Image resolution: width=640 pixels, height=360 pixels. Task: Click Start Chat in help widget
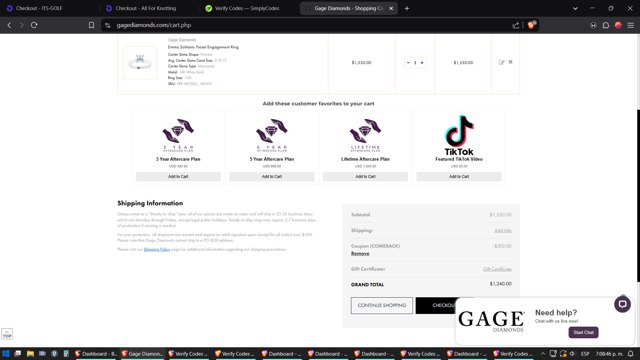[583, 332]
